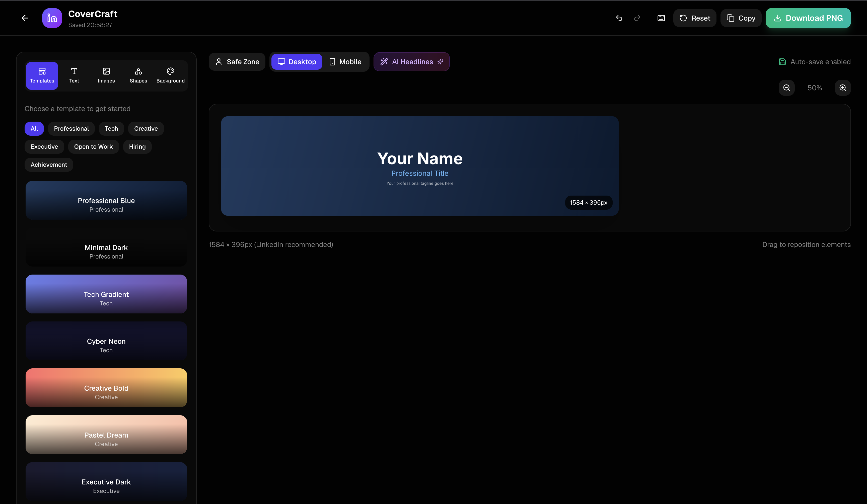Switch to the Background tab
The width and height of the screenshot is (867, 504).
170,75
